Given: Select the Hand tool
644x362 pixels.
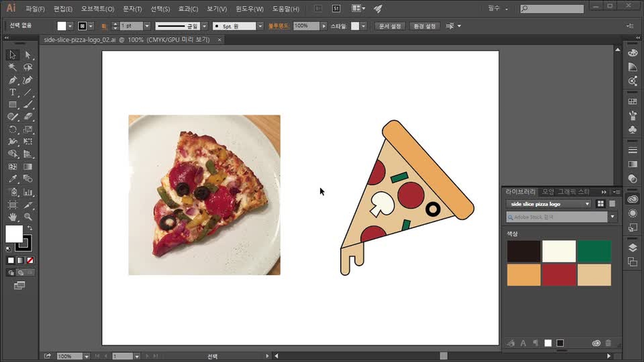Looking at the screenshot, I should click(x=12, y=217).
